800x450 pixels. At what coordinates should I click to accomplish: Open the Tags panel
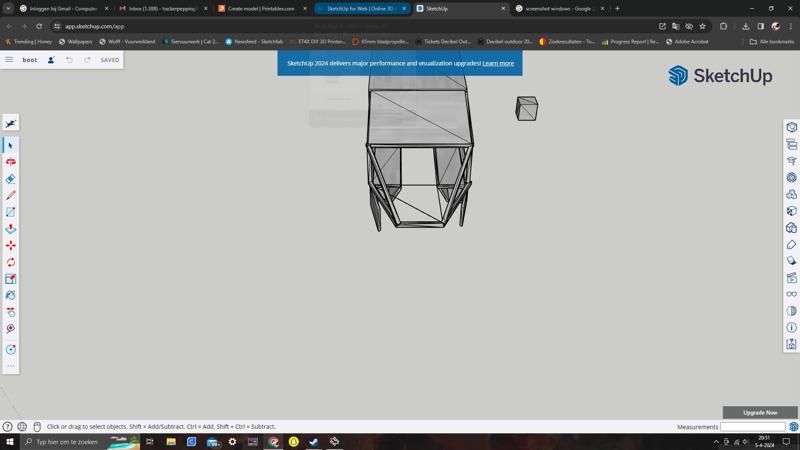coord(791,244)
